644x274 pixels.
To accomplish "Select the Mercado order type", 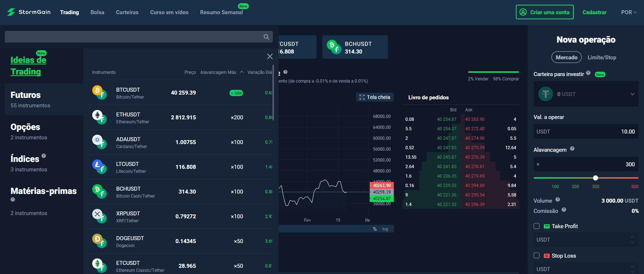I will (566, 57).
